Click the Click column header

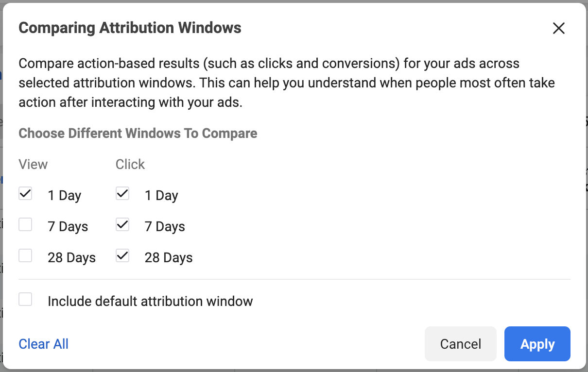(130, 164)
